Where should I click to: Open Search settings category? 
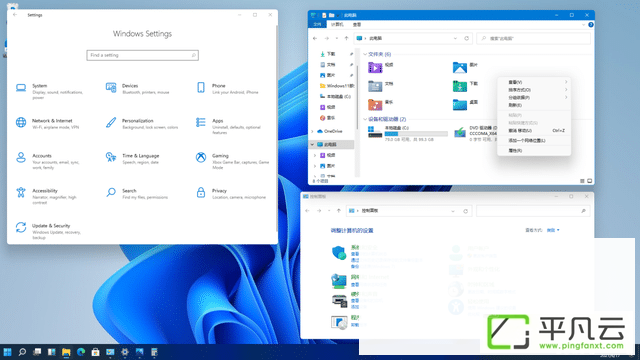click(x=137, y=194)
